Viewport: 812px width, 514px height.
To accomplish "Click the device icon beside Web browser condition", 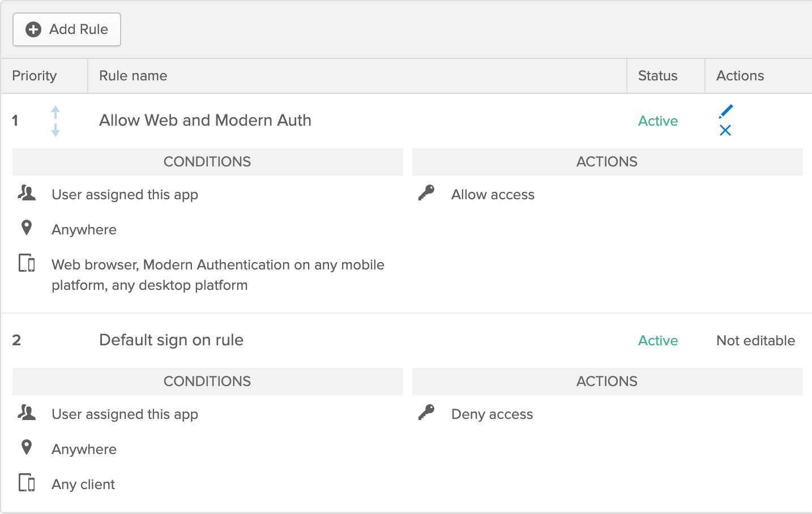I will [x=27, y=263].
